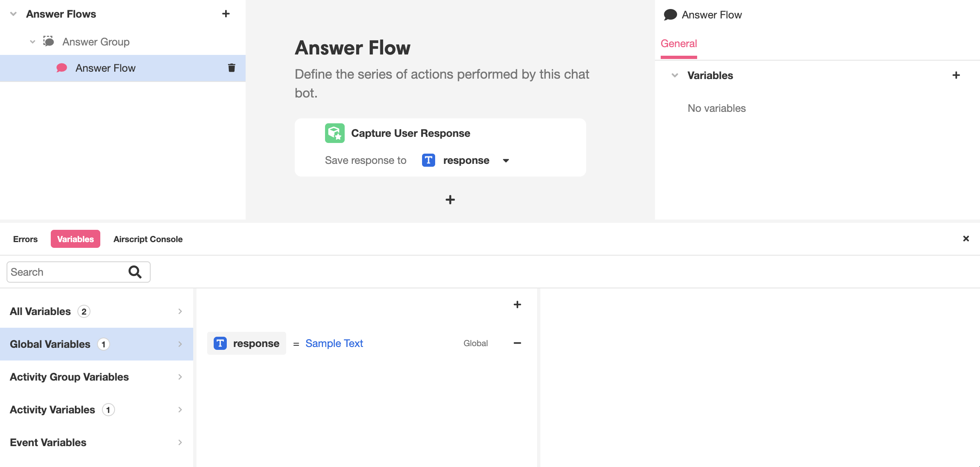Click the Capture User Response green icon

pyautogui.click(x=334, y=133)
